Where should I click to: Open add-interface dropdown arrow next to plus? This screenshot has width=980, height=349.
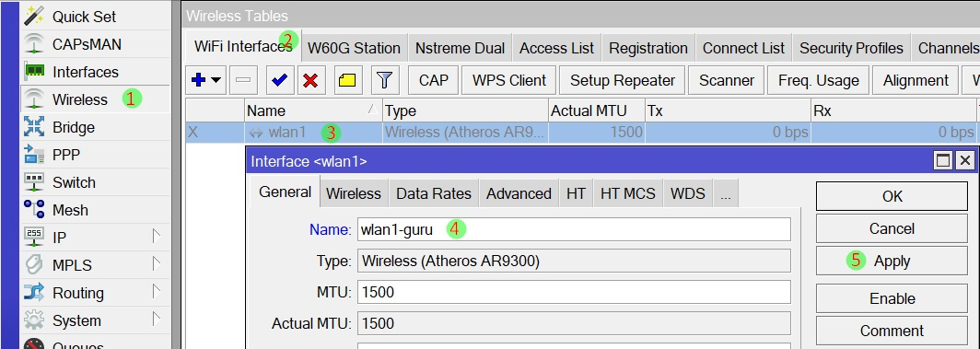coord(216,80)
